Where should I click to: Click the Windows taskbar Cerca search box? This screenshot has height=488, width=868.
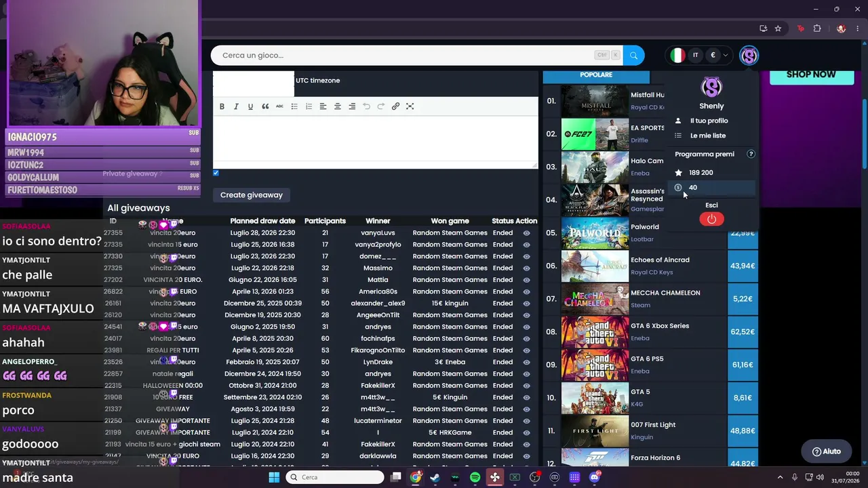(335, 477)
